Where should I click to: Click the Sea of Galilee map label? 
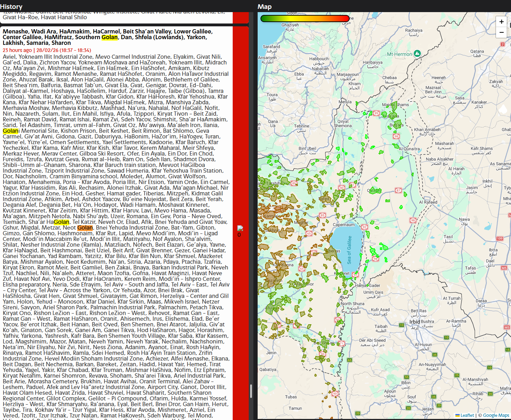[349, 250]
